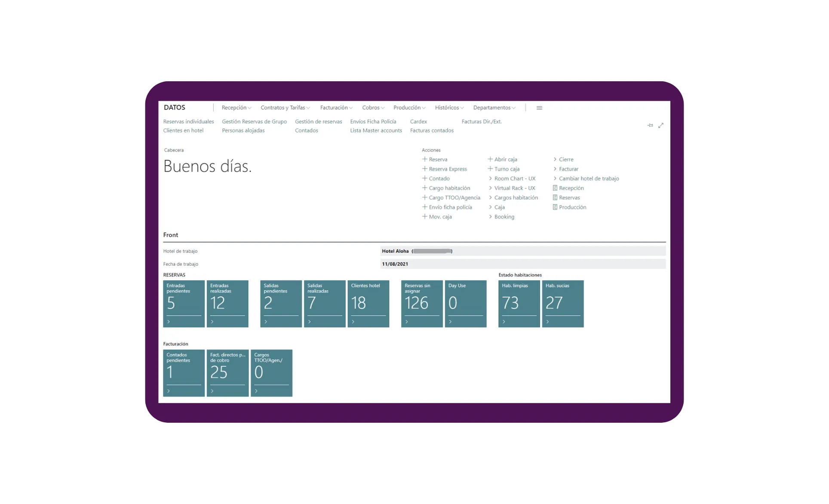Open Room Chart - UX
Screen dimensions: 829x504
515,178
